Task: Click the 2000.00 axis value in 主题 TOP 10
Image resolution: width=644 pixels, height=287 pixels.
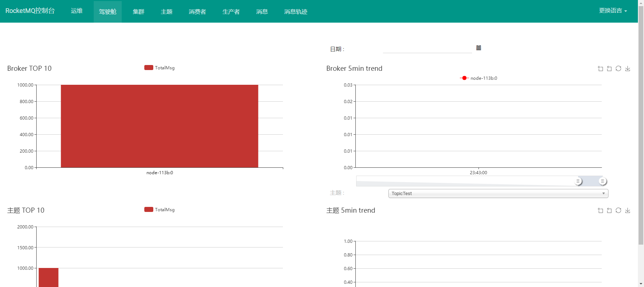Action: (x=25, y=227)
